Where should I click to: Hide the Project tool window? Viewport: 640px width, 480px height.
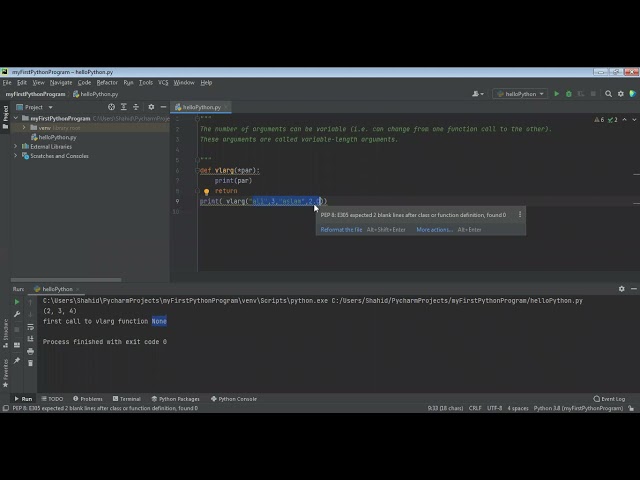[163, 107]
